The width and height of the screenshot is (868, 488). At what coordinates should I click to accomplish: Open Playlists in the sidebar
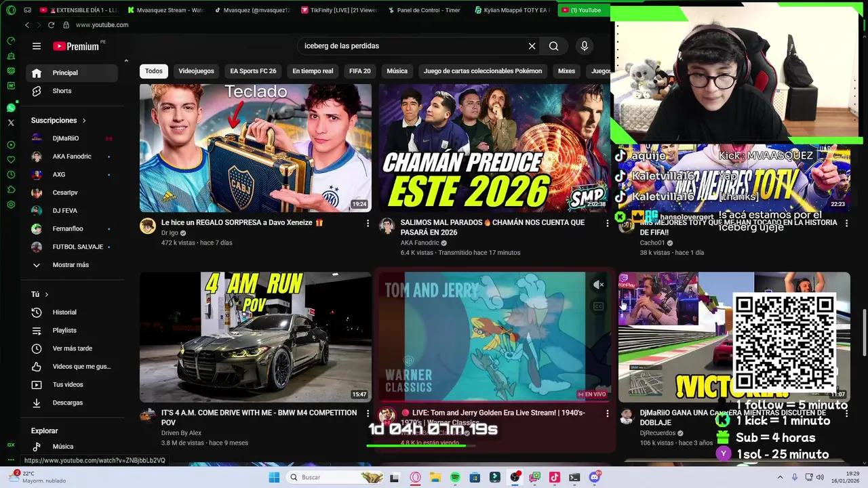(x=73, y=330)
